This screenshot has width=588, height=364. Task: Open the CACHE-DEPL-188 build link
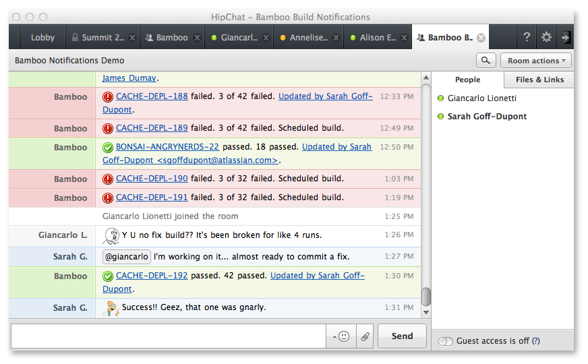(152, 96)
